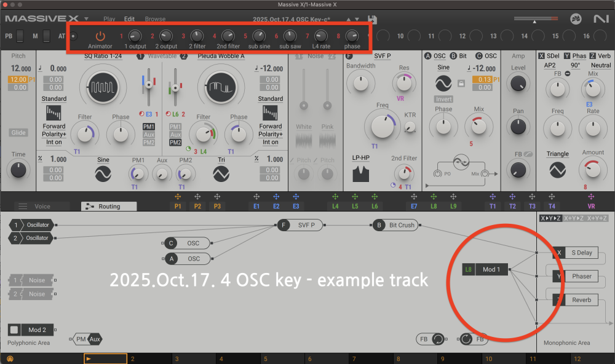Toggle oscillator 1 Polarity+ setting

54,134
